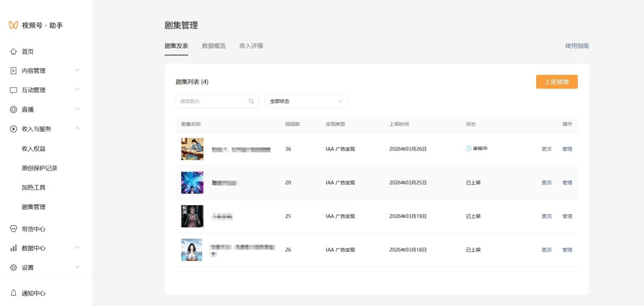Switch to the 数据概览 tab

(x=214, y=46)
